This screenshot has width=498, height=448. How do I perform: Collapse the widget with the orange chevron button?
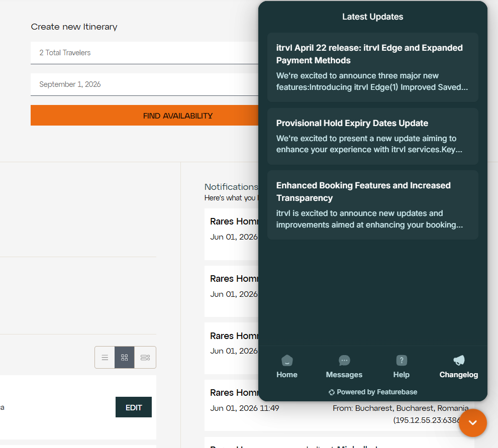pyautogui.click(x=472, y=422)
